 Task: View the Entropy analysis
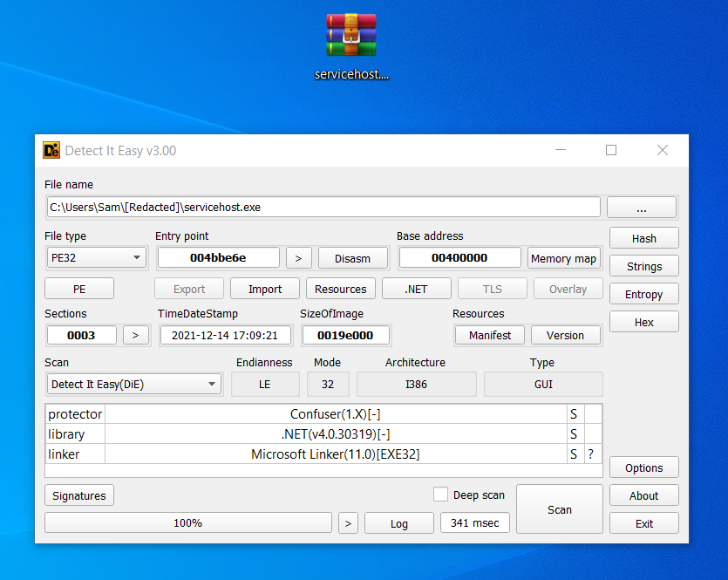643,295
